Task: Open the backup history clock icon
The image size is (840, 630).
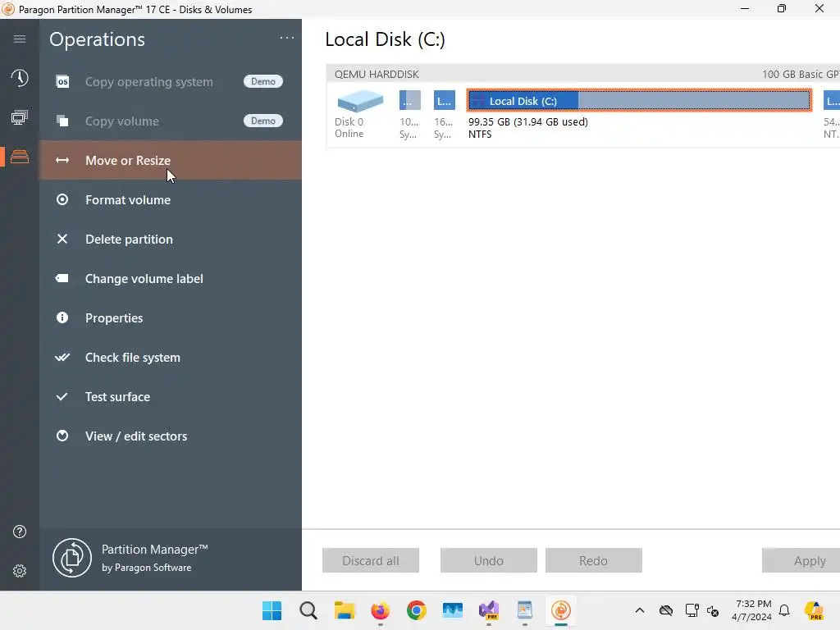Action: pyautogui.click(x=20, y=78)
